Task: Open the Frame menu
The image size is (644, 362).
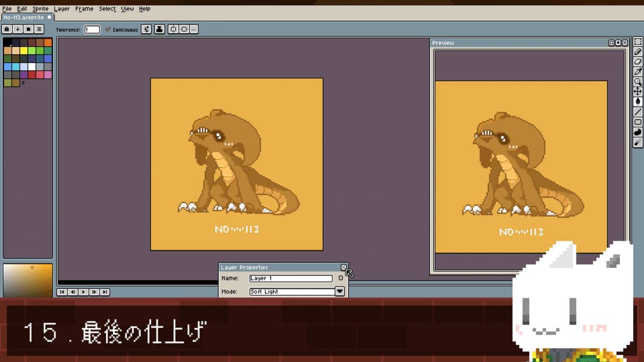Action: coord(84,9)
